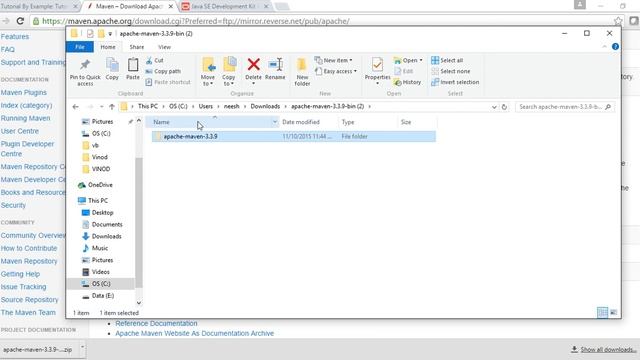Switch to Details view icon
The height and width of the screenshot is (360, 640).
(602, 313)
